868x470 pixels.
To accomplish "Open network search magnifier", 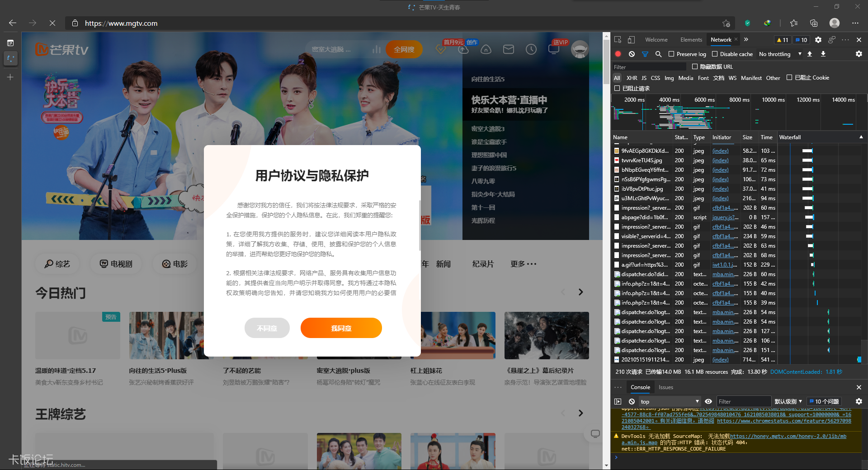I will [x=659, y=54].
